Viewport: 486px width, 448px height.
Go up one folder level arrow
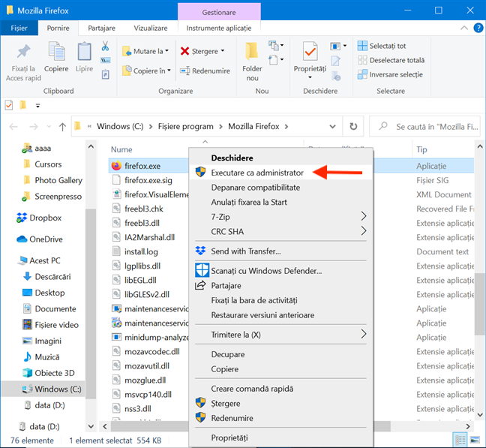coord(62,127)
